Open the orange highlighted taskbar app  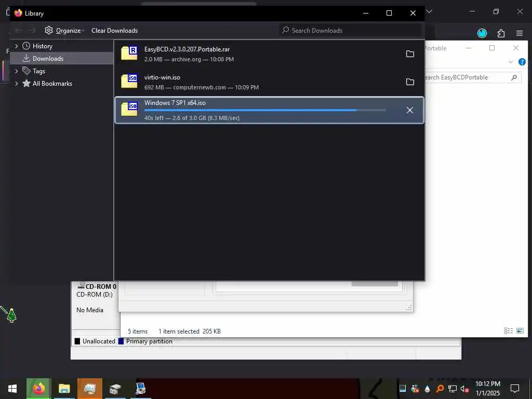[89, 389]
